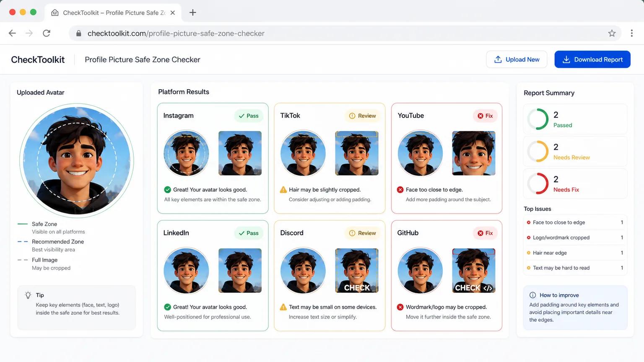Select the CheckToolkit Profile Picture tab
644x362 pixels.
point(113,13)
